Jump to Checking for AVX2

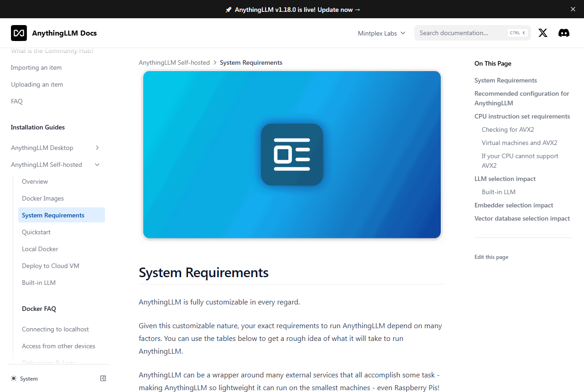point(508,129)
